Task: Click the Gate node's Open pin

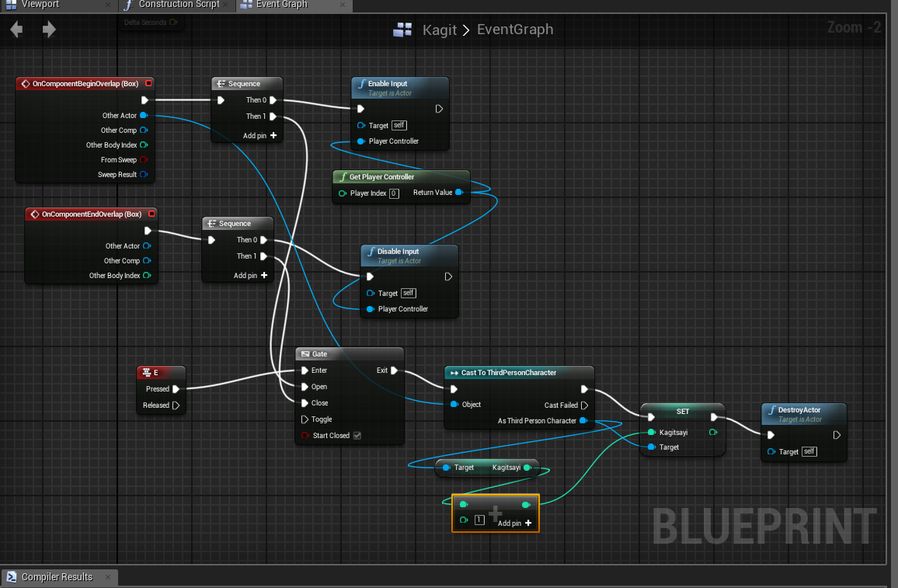Action: coord(305,387)
